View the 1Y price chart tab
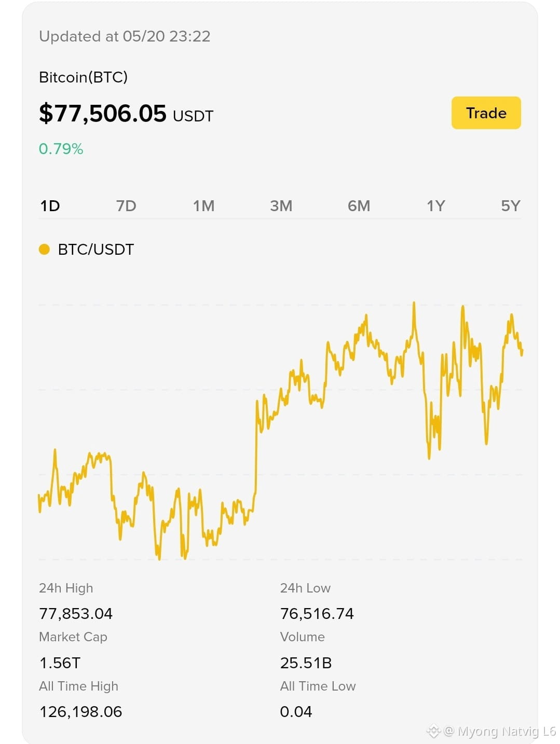Image resolution: width=560 pixels, height=744 pixels. point(436,206)
